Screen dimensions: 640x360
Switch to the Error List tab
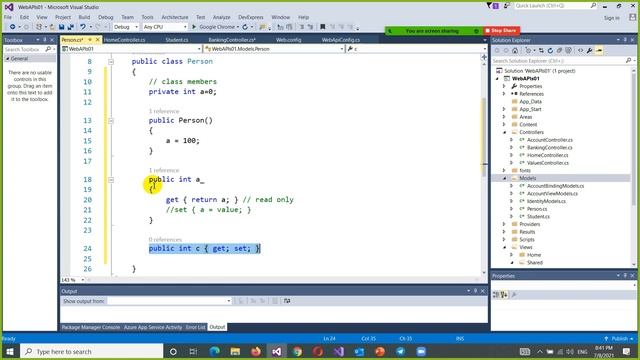pos(196,327)
